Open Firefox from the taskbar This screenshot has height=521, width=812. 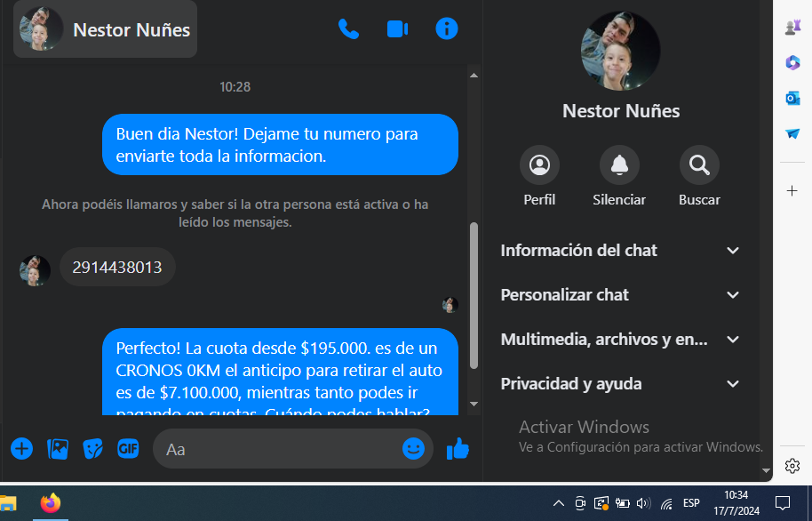51,503
